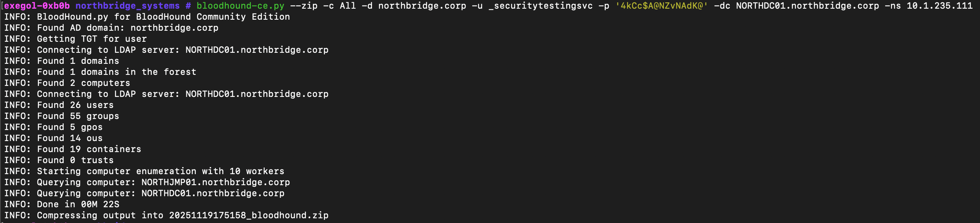Viewport: 980px width, 223px height.
Task: Click the exegol-0xb0b prompt text
Action: click(37, 6)
